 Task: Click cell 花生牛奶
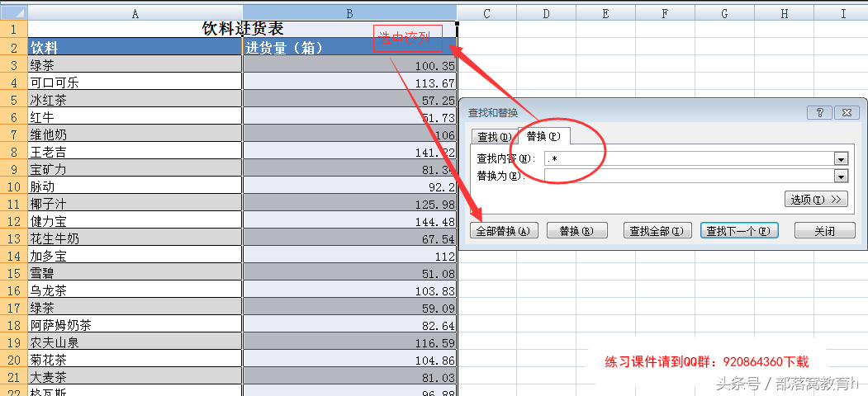135,238
